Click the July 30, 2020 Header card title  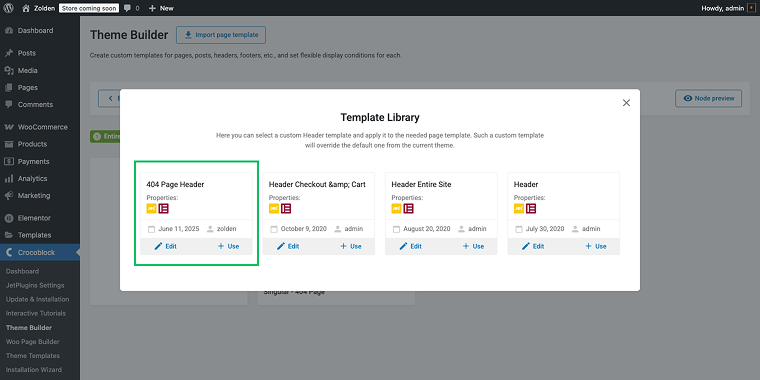tap(526, 185)
